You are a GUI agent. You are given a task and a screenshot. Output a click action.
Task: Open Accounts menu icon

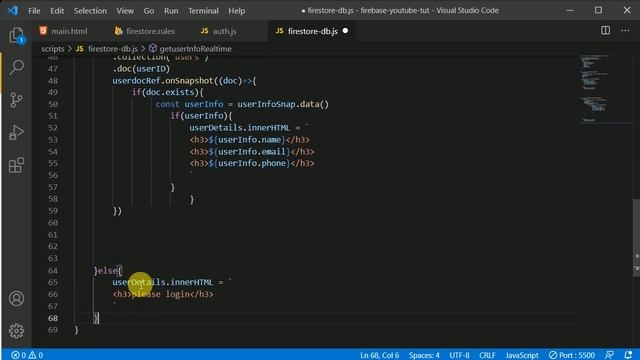coord(16,299)
